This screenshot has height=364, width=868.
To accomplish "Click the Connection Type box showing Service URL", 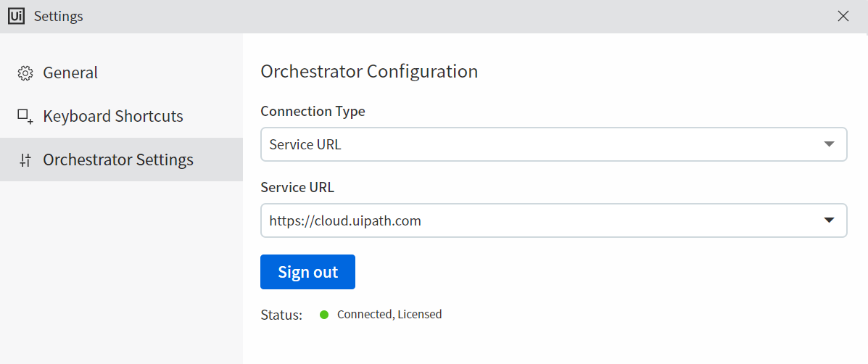I will click(537, 144).
